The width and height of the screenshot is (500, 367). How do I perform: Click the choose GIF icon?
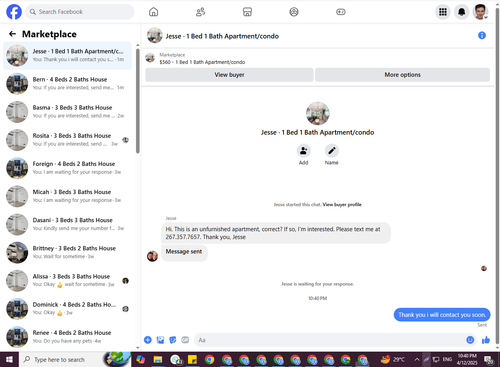[x=185, y=340]
